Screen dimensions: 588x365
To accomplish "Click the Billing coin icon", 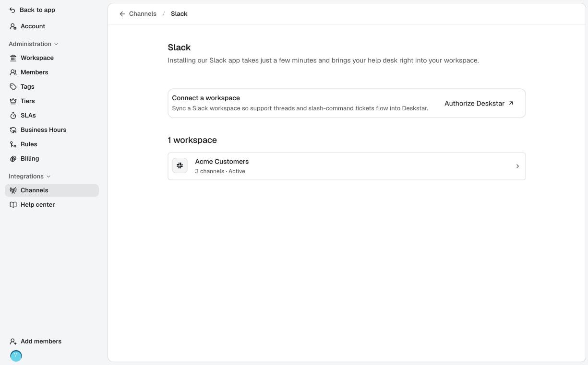I will pyautogui.click(x=13, y=159).
